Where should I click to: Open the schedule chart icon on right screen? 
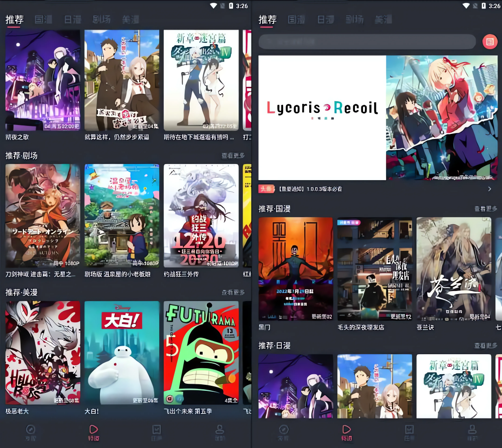410,429
